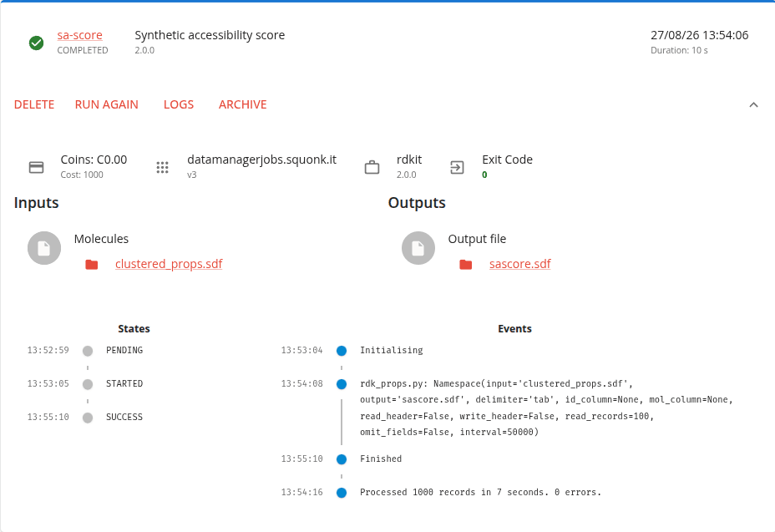Click the briefcase icon beside rdkit
The image size is (775, 532).
click(x=372, y=168)
